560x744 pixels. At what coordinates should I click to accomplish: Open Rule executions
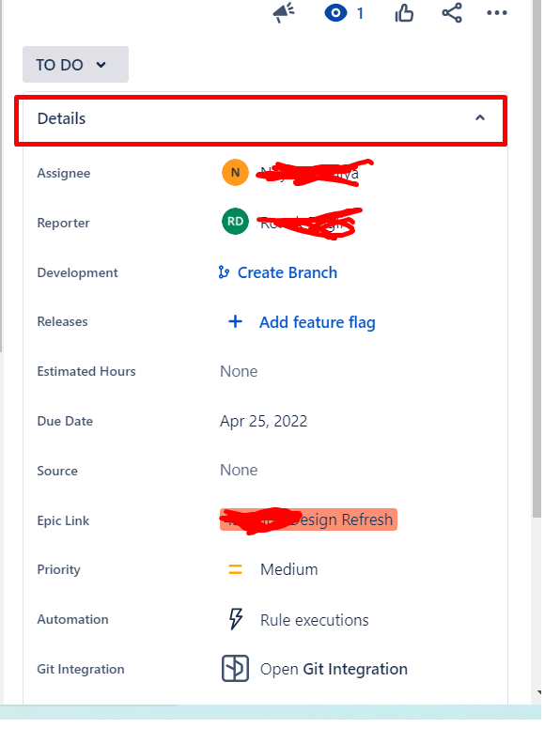(315, 620)
